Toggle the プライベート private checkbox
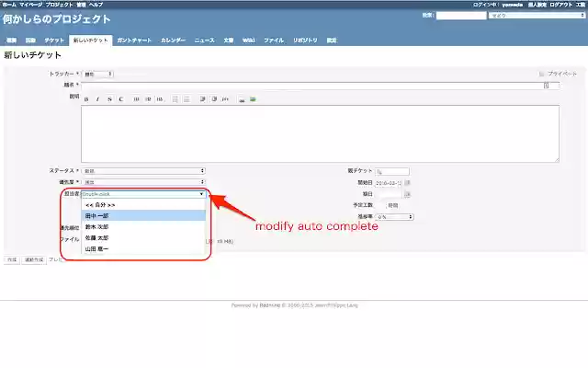588x368 pixels. coord(541,74)
